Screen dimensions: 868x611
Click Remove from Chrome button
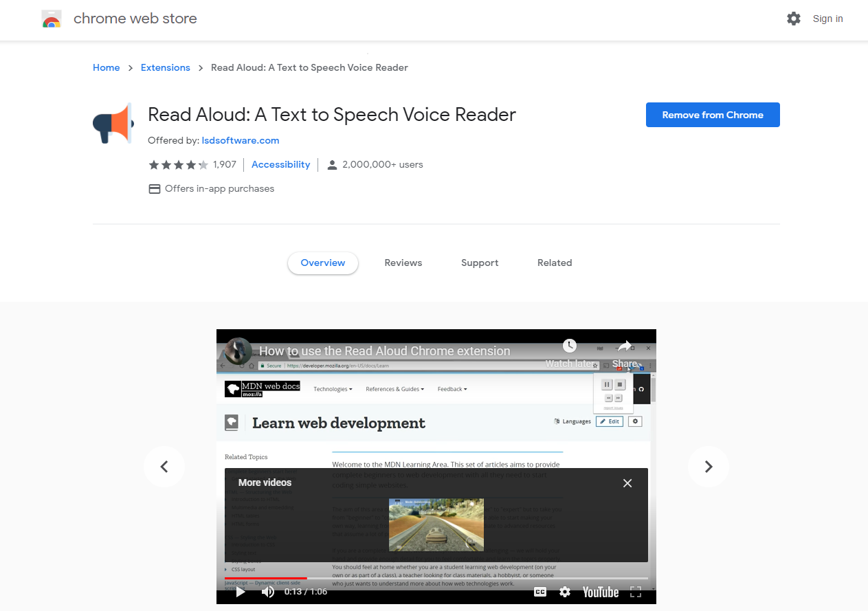tap(713, 115)
